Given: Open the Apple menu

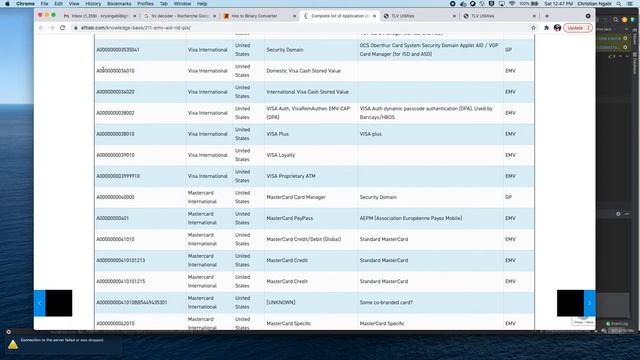Looking at the screenshot, I should (7, 4).
